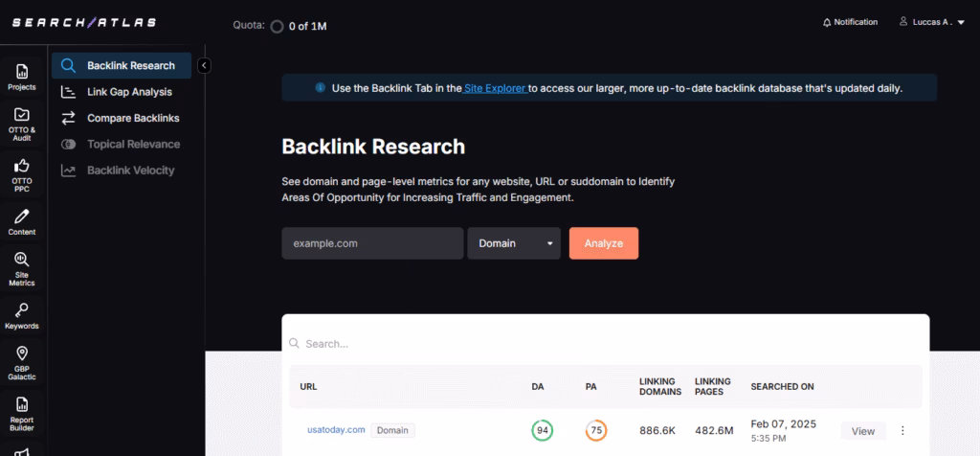
Task: Switch to Compare Backlinks
Action: 132,118
